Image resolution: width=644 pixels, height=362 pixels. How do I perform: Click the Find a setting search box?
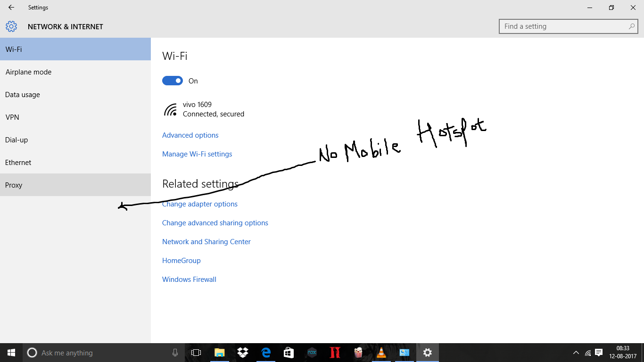(x=563, y=26)
